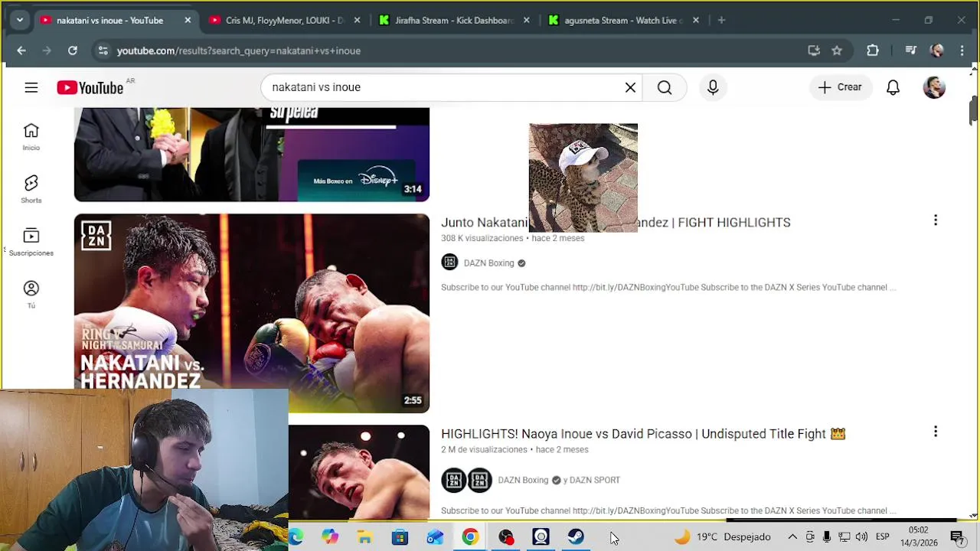Click the page vertical scrollbar thumb
The image size is (980, 551).
coord(973,110)
